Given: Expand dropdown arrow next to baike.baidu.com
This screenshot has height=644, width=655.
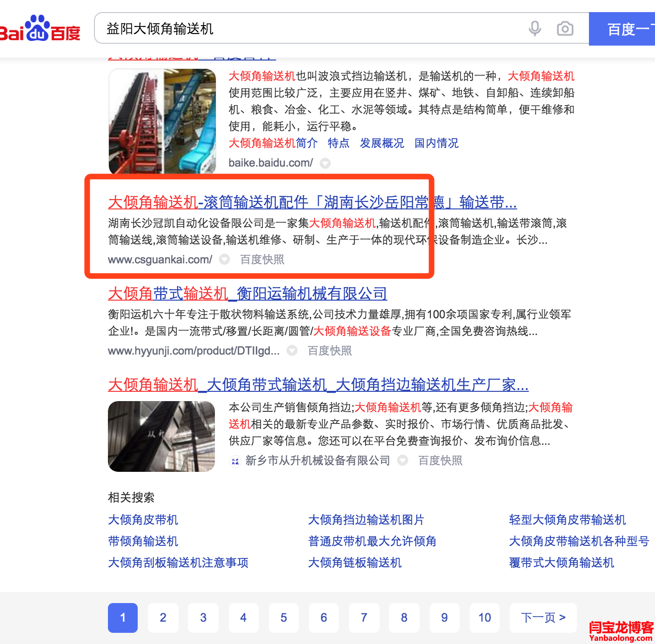Looking at the screenshot, I should (x=325, y=163).
